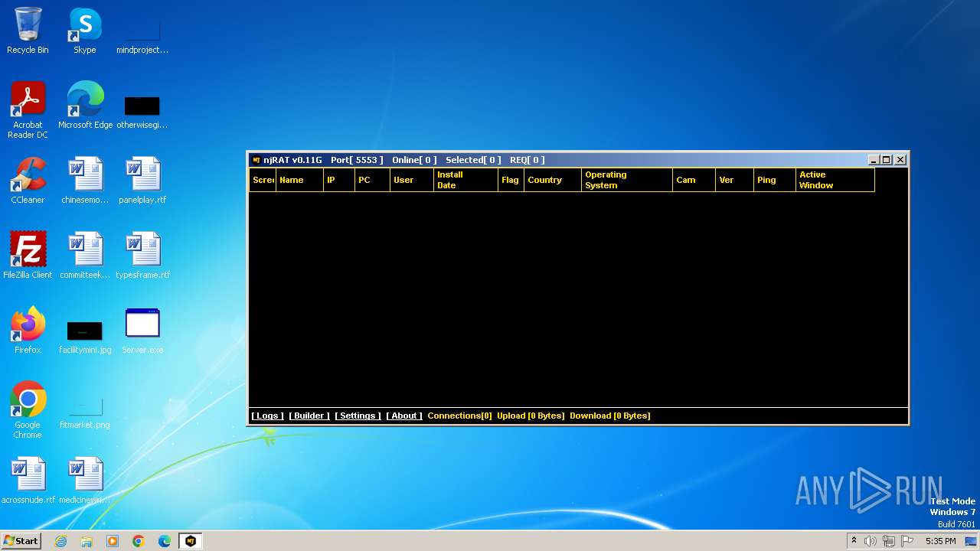Click the Flag column header
This screenshot has width=980, height=551.
coord(511,180)
